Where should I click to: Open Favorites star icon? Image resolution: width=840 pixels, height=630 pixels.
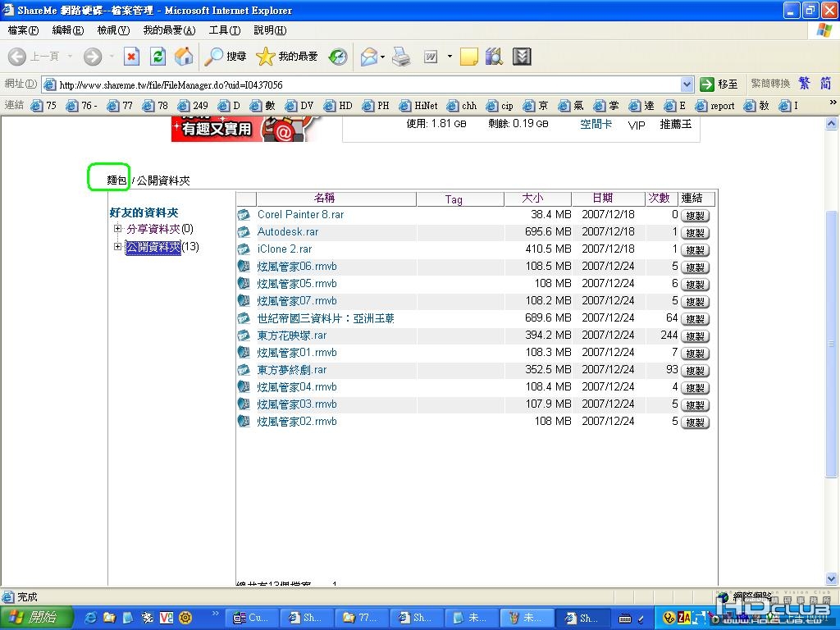265,57
